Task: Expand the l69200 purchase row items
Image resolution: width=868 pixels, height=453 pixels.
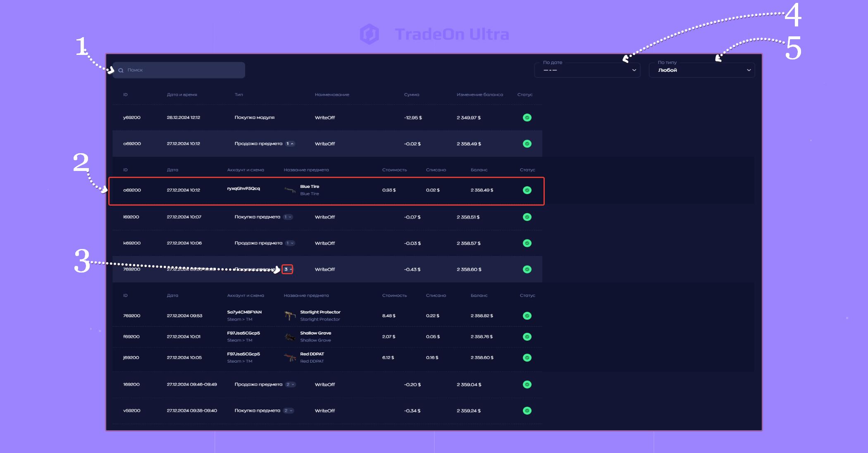Action: 288,217
